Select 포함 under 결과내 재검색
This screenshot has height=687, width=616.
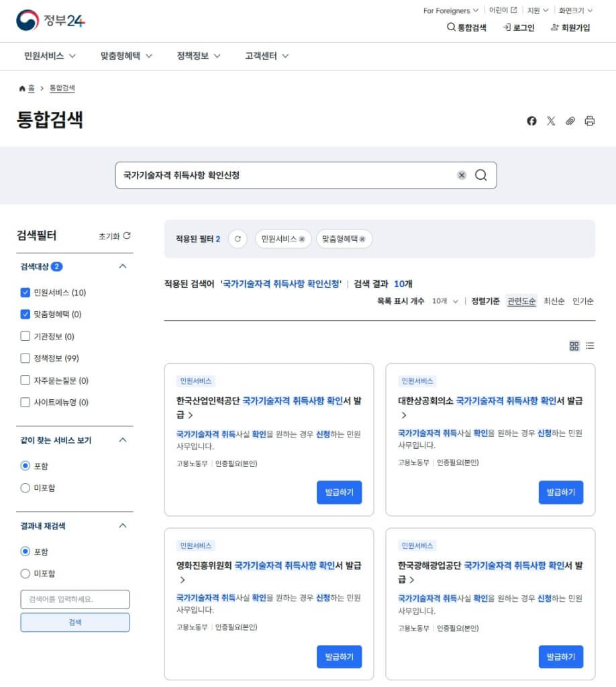point(25,551)
